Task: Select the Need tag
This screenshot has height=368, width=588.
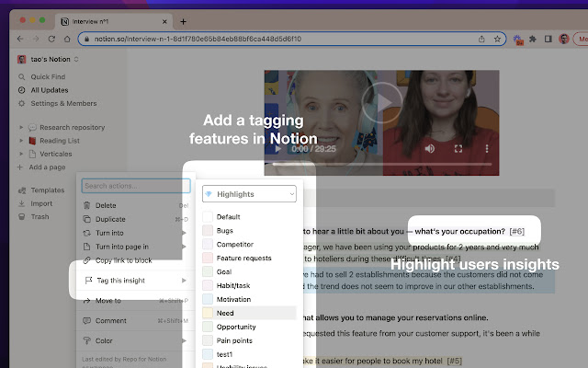Action: 249,313
